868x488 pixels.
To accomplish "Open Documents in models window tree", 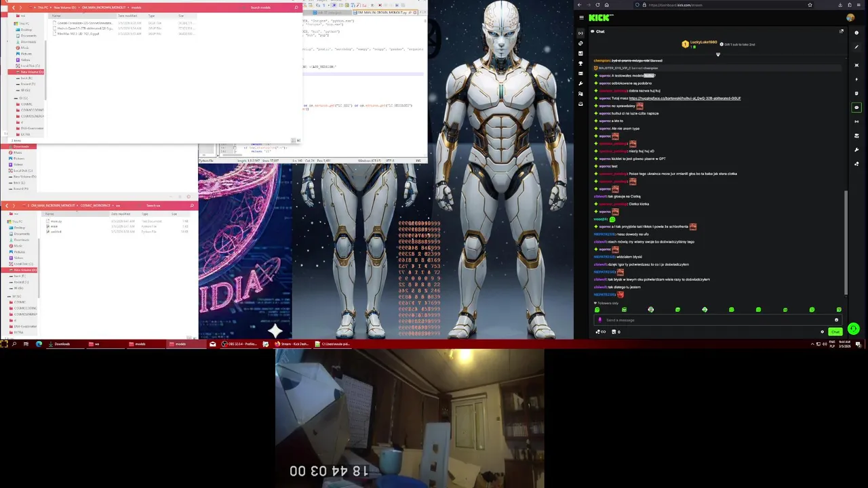I will 28,35.
